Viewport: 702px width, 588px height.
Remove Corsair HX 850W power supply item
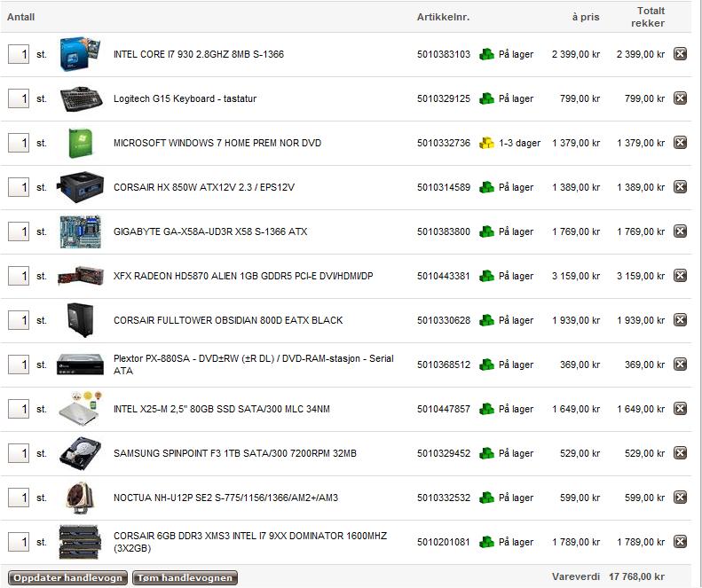tap(680, 187)
